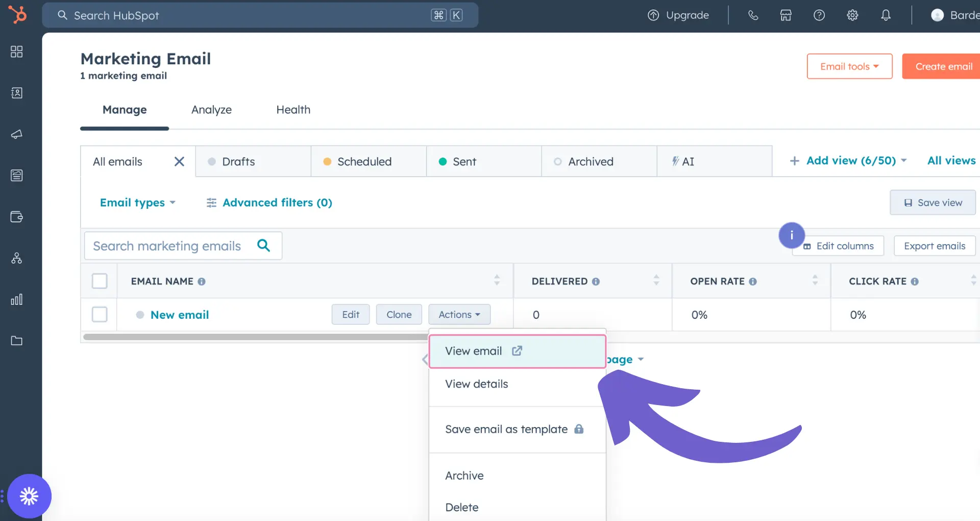Select the Manage tab
Screen dimensions: 980x521
125,110
